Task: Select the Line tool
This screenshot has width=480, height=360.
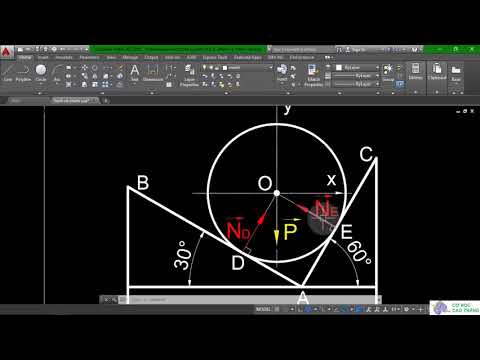Action: coord(7,73)
